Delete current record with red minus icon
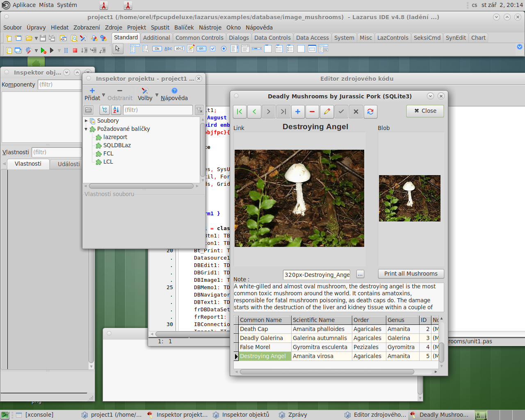Viewport: 525px width, 420px height. [312, 112]
